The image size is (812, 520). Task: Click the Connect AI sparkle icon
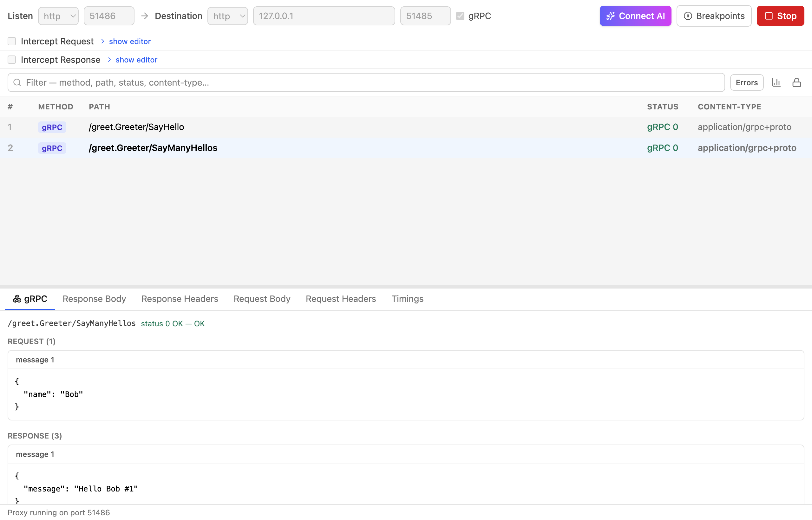pyautogui.click(x=610, y=16)
